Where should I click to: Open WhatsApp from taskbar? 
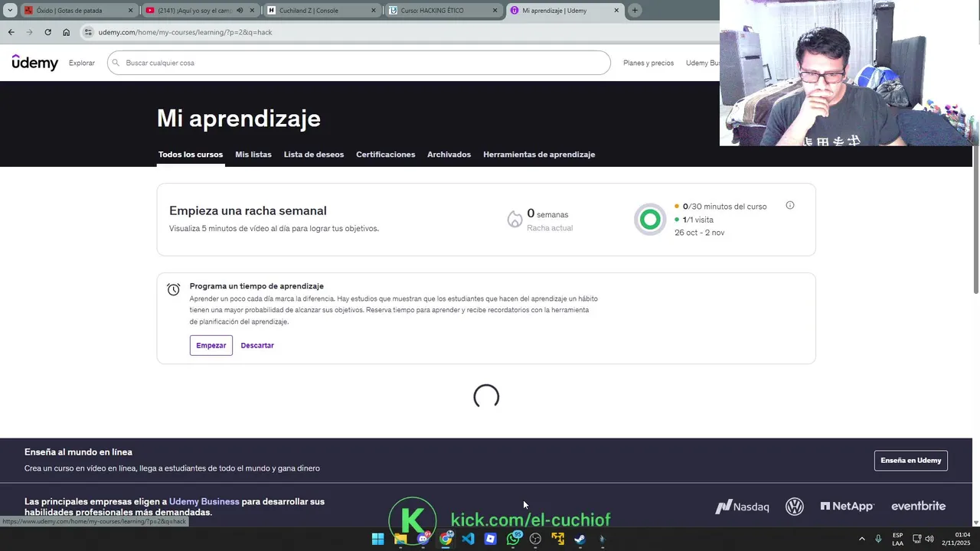(x=513, y=539)
